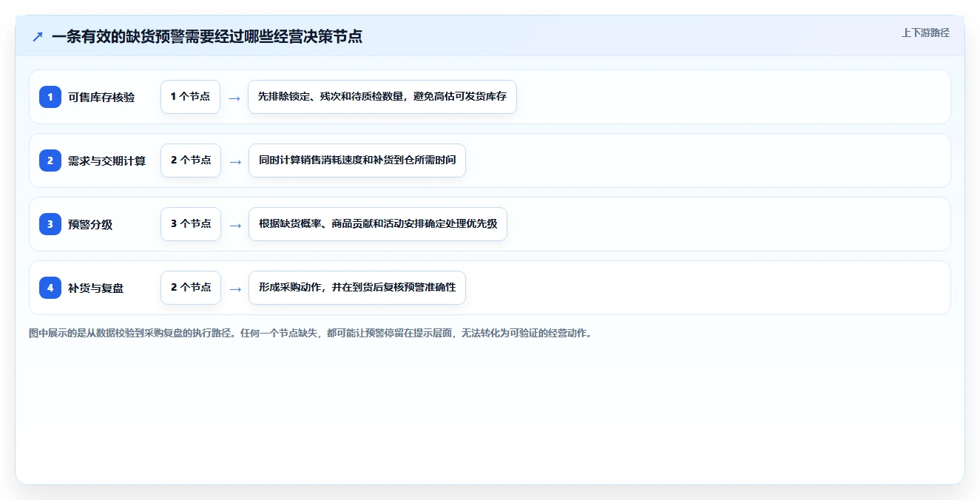
Task: Click the 上下游路径 label
Action: [925, 33]
